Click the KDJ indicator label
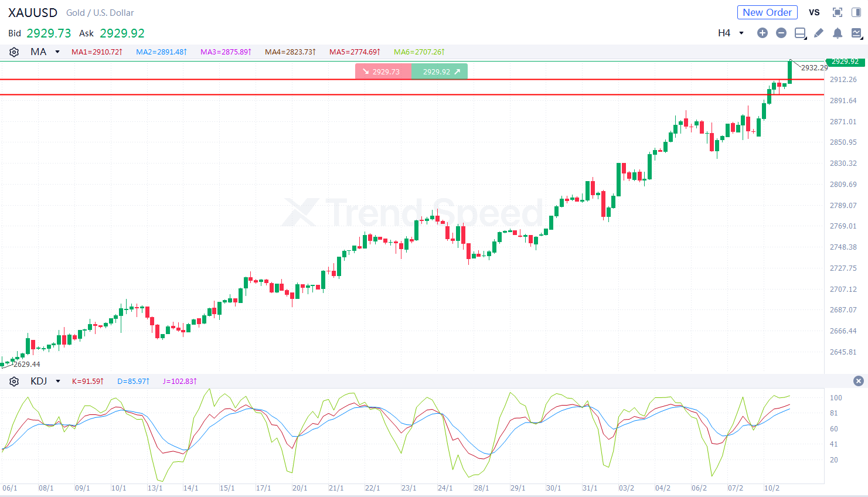The height and width of the screenshot is (497, 868). pos(39,382)
